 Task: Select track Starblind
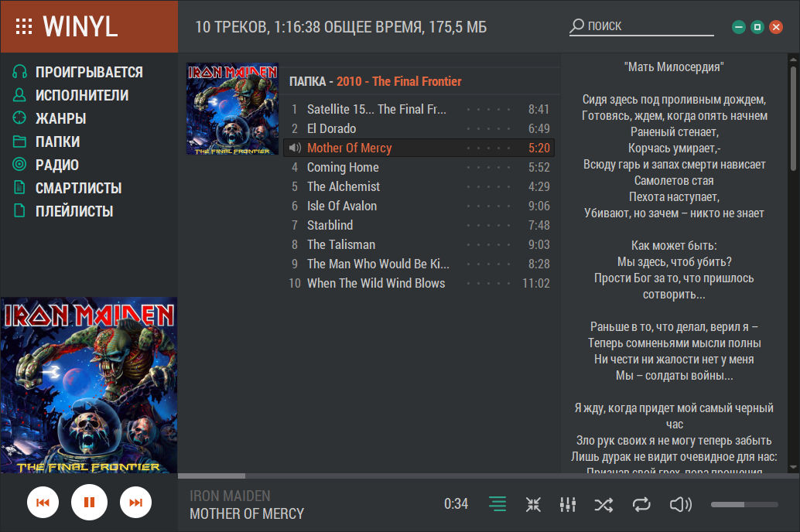pyautogui.click(x=419, y=226)
